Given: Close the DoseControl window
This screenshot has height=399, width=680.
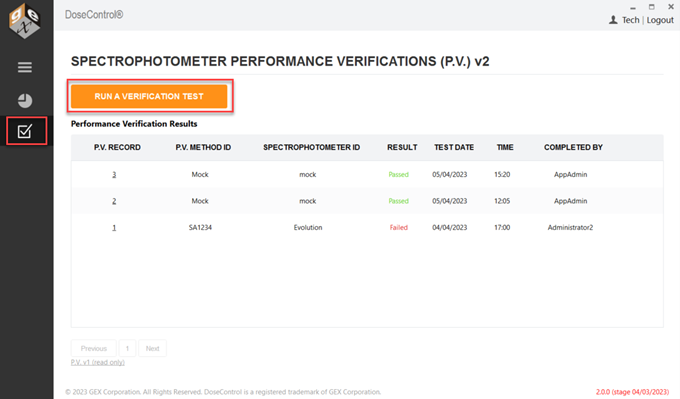Looking at the screenshot, I should (x=670, y=7).
